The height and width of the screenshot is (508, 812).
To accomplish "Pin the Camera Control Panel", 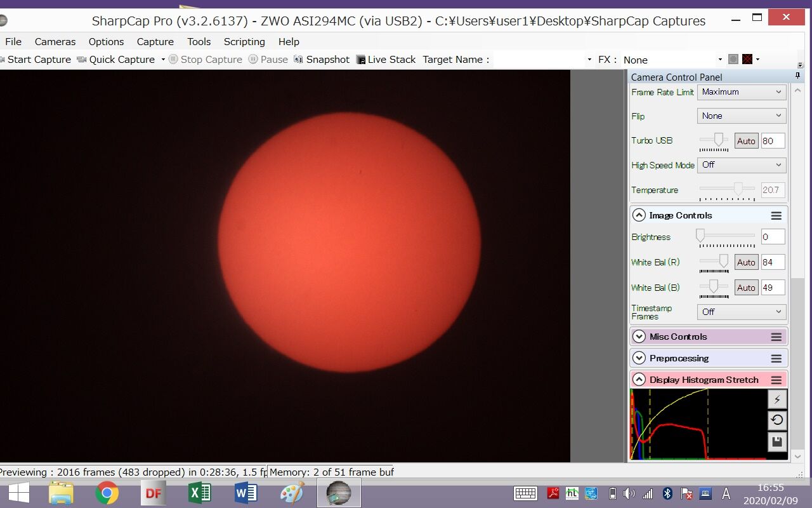I will [x=797, y=76].
